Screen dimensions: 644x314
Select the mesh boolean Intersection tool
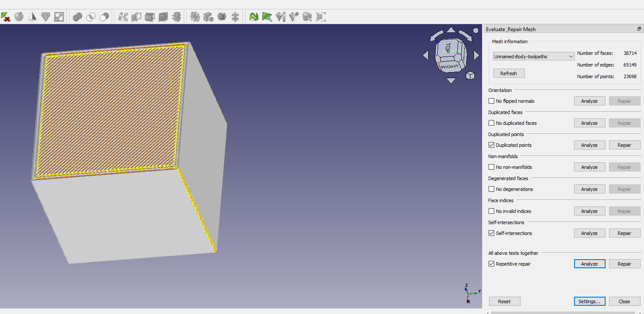[x=90, y=17]
